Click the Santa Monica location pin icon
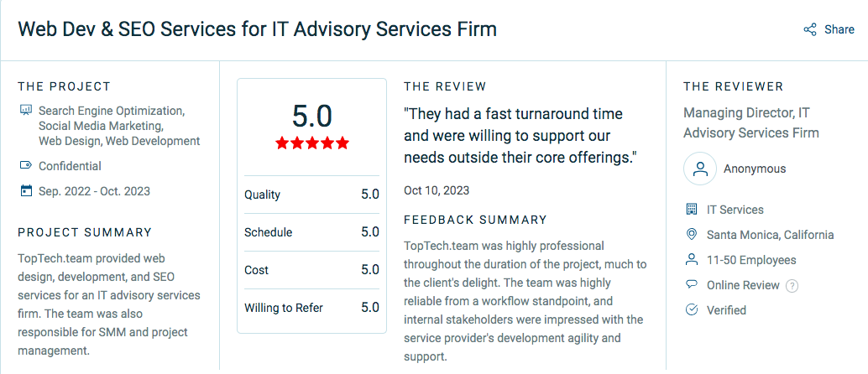 [x=691, y=235]
